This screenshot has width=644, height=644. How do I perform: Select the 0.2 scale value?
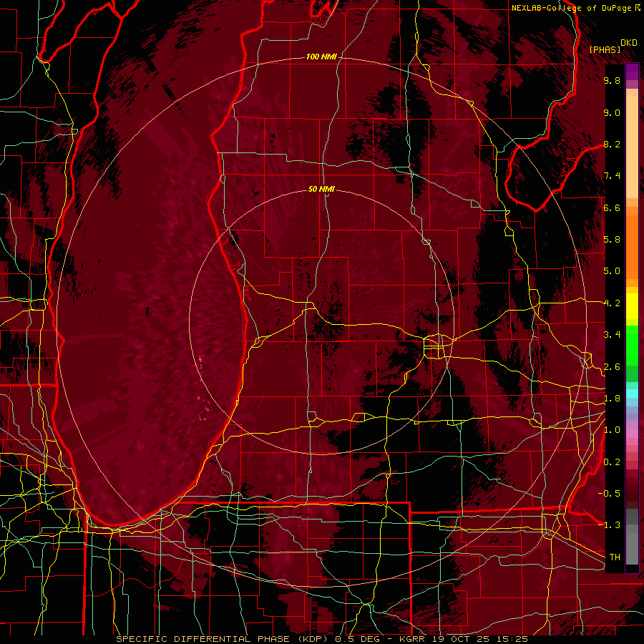pos(612,462)
